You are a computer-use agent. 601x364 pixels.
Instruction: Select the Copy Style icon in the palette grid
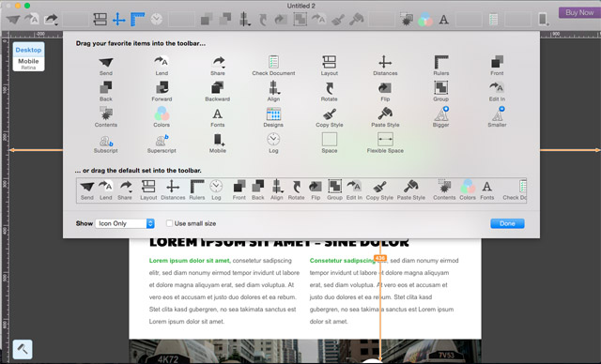point(330,114)
